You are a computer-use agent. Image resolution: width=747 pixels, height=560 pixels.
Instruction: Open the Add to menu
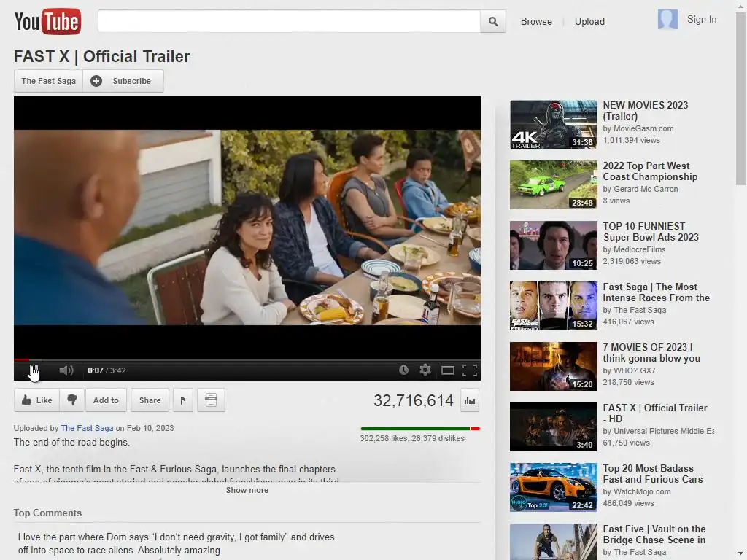point(106,400)
